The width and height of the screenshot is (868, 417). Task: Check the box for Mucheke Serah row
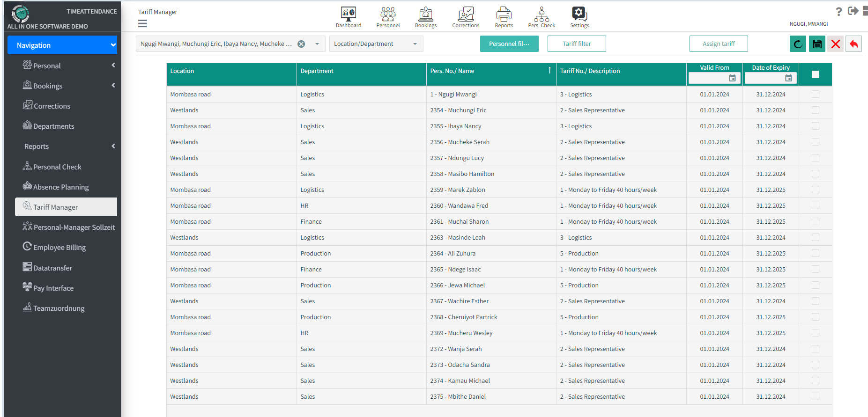816,142
